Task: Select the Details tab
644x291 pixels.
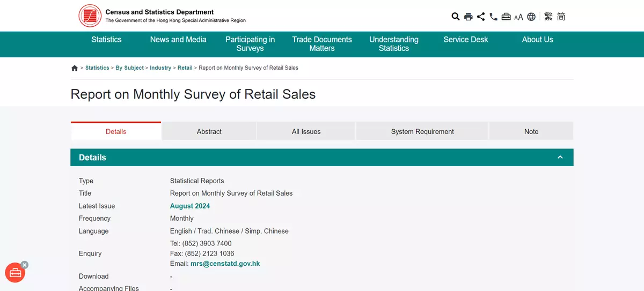Action: click(x=116, y=131)
